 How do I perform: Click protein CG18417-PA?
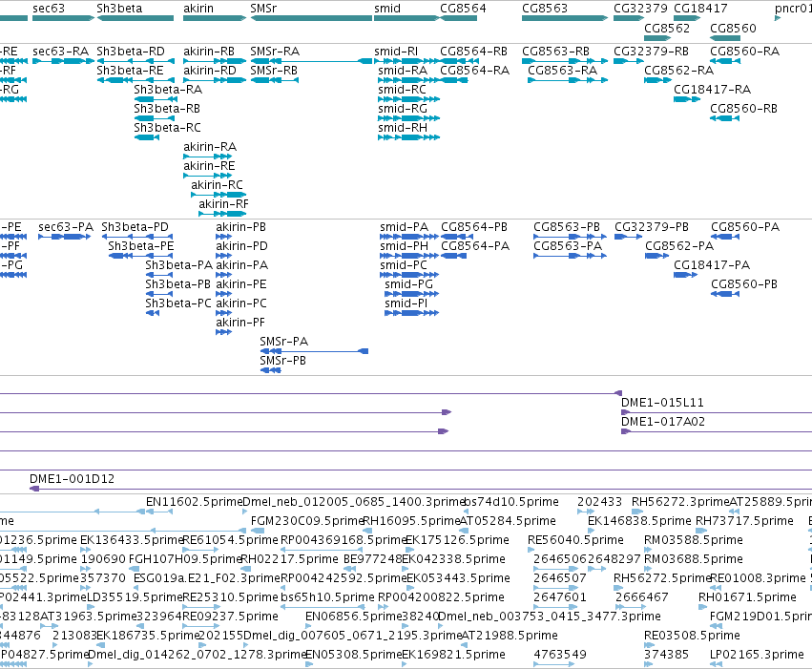pyautogui.click(x=712, y=265)
